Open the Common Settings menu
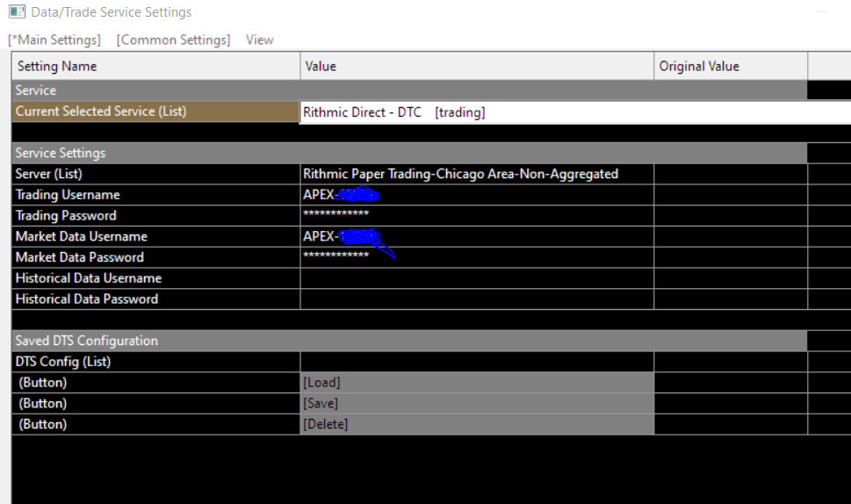This screenshot has height=504, width=851. (173, 40)
